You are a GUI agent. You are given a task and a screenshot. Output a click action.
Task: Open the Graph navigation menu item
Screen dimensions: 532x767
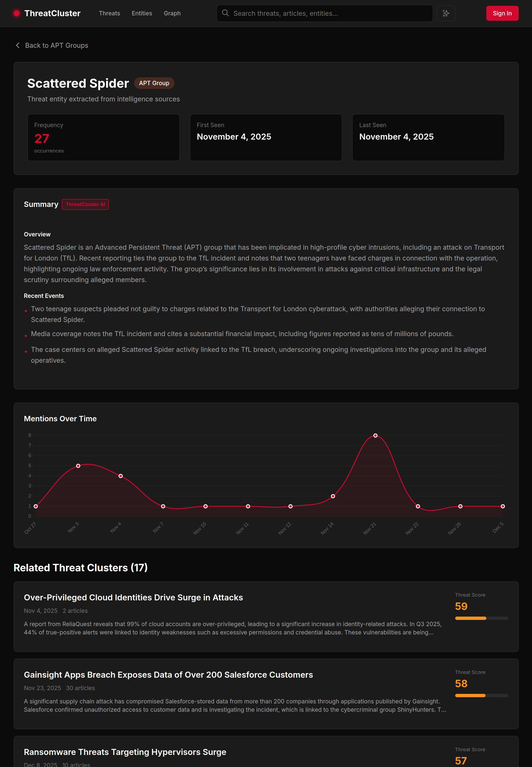point(172,13)
